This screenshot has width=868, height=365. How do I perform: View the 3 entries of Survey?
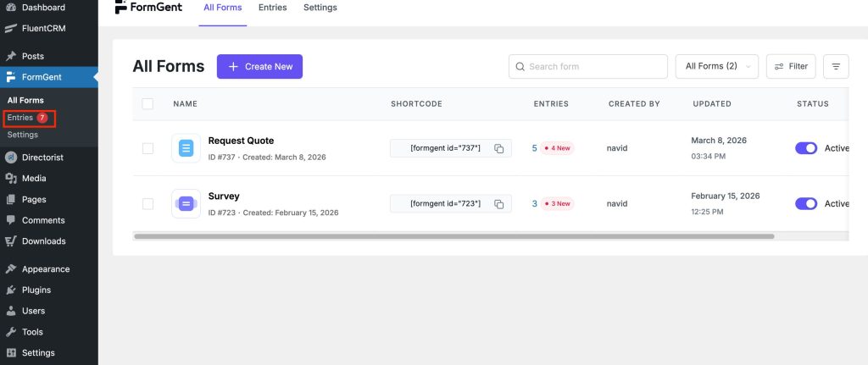pos(535,203)
